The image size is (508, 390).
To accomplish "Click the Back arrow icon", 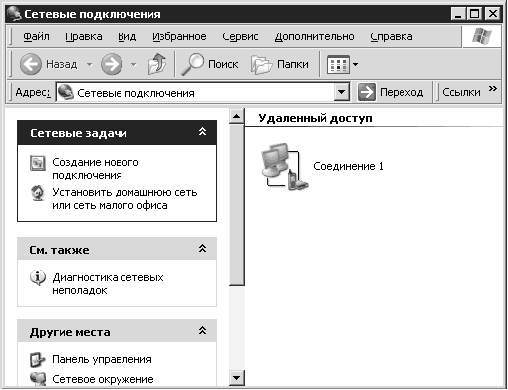I will tap(30, 64).
